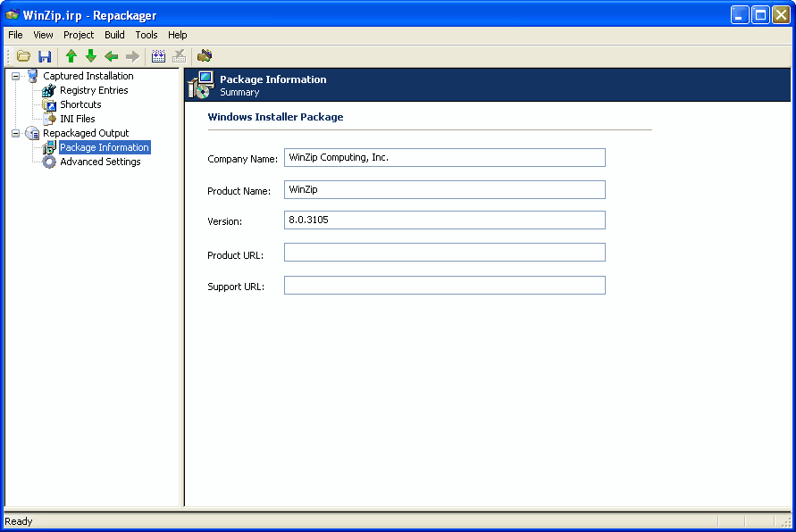Click the green down arrow toolbar icon
796x532 pixels.
pyautogui.click(x=91, y=56)
